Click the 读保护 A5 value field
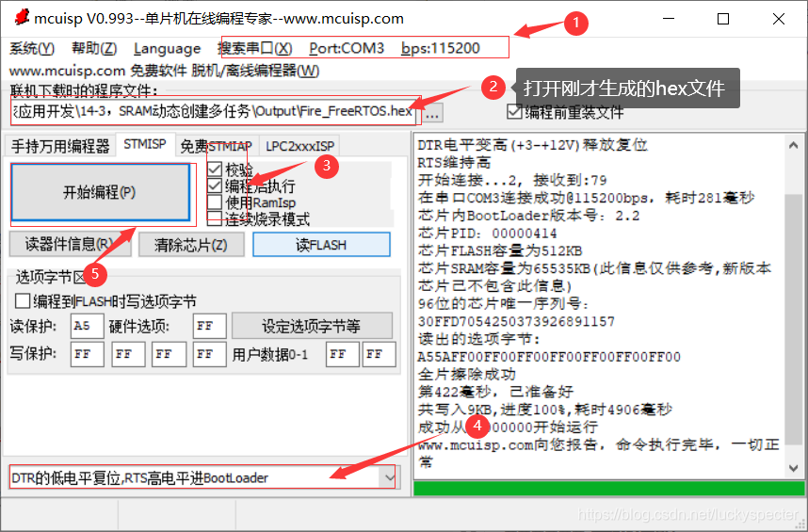This screenshot has width=808, height=532. click(87, 326)
